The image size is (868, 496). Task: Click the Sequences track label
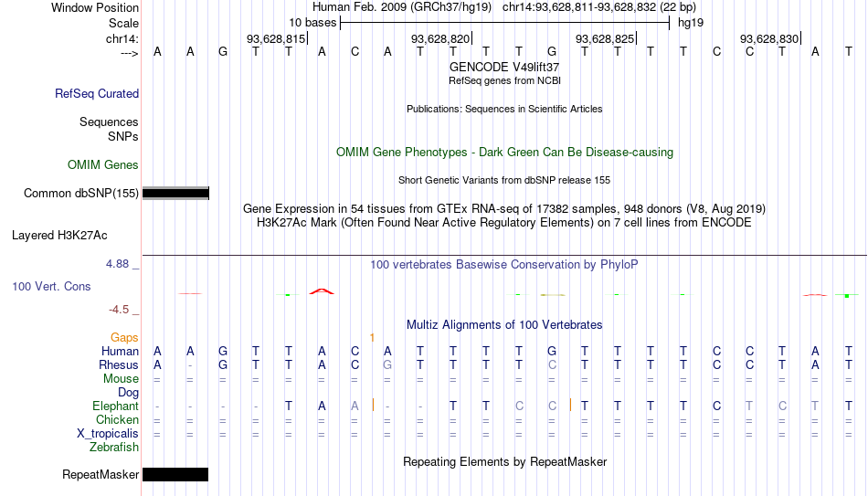[109, 121]
